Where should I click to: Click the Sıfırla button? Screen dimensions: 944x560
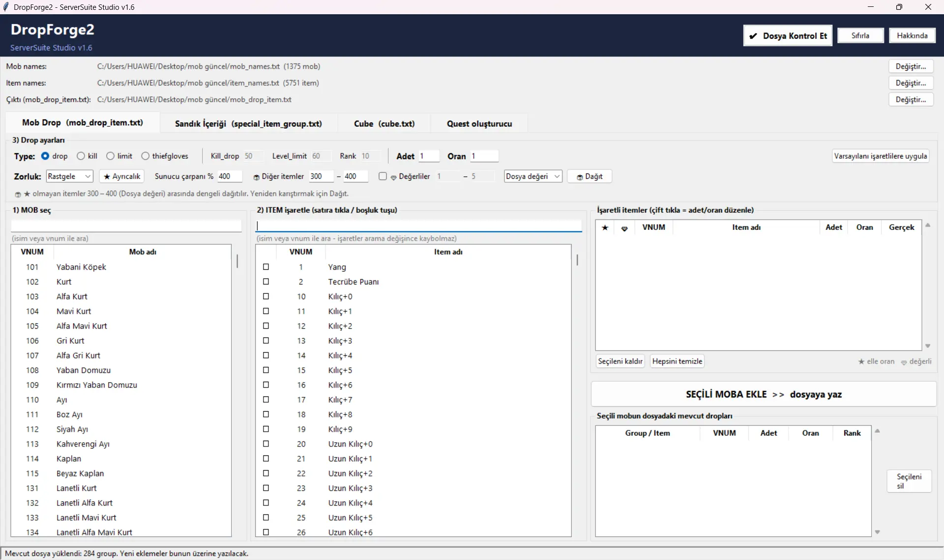860,35
